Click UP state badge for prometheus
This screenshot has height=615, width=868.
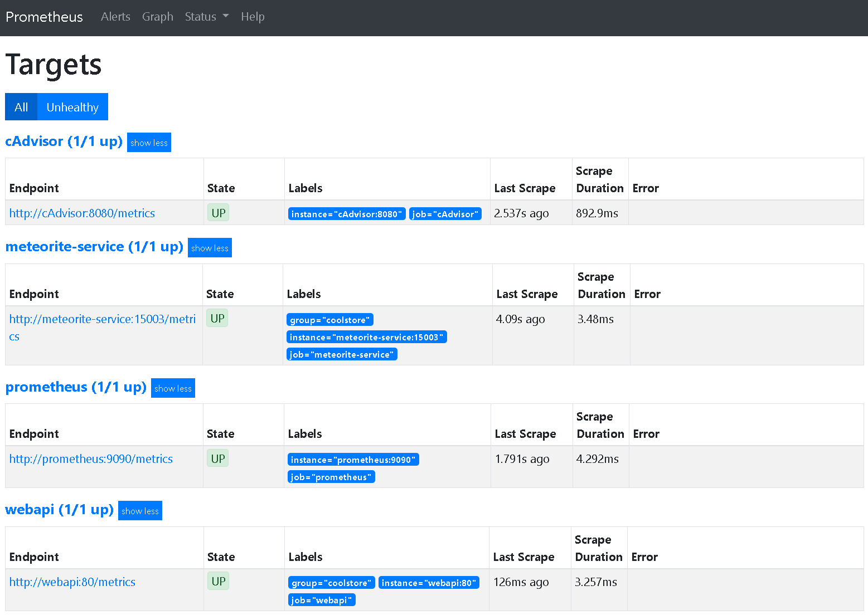[x=218, y=458]
